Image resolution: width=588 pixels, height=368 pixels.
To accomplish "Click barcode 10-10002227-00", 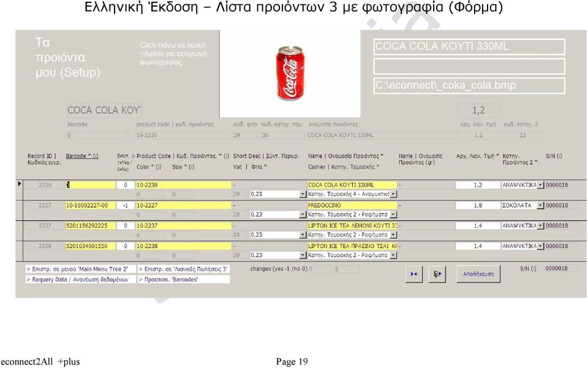I will tap(91, 205).
